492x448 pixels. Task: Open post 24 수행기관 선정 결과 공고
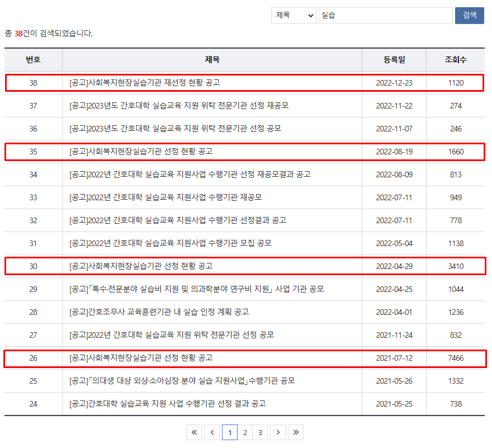pyautogui.click(x=168, y=403)
